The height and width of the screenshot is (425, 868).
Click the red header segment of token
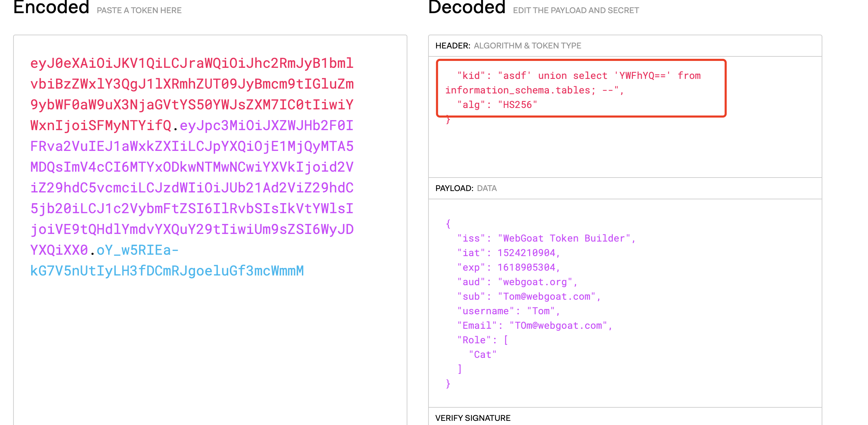[192, 84]
